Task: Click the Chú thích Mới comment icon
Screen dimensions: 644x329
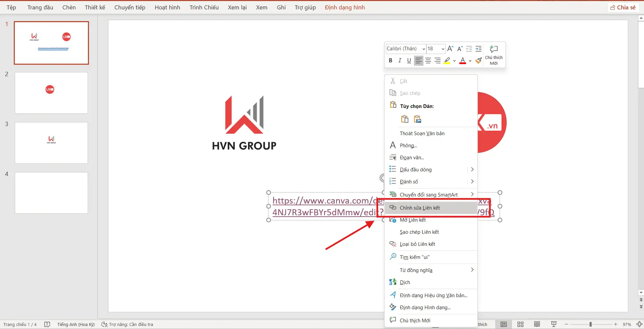Action: click(x=493, y=49)
